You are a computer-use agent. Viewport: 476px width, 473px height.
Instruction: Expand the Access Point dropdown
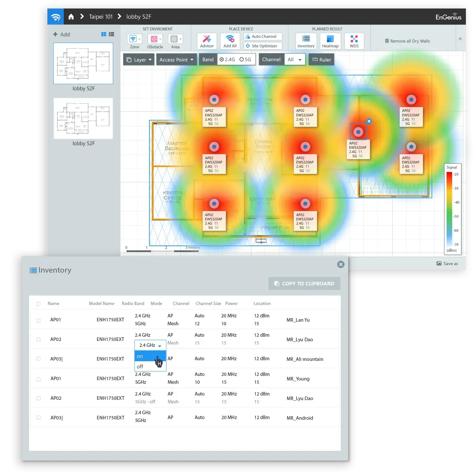click(176, 59)
